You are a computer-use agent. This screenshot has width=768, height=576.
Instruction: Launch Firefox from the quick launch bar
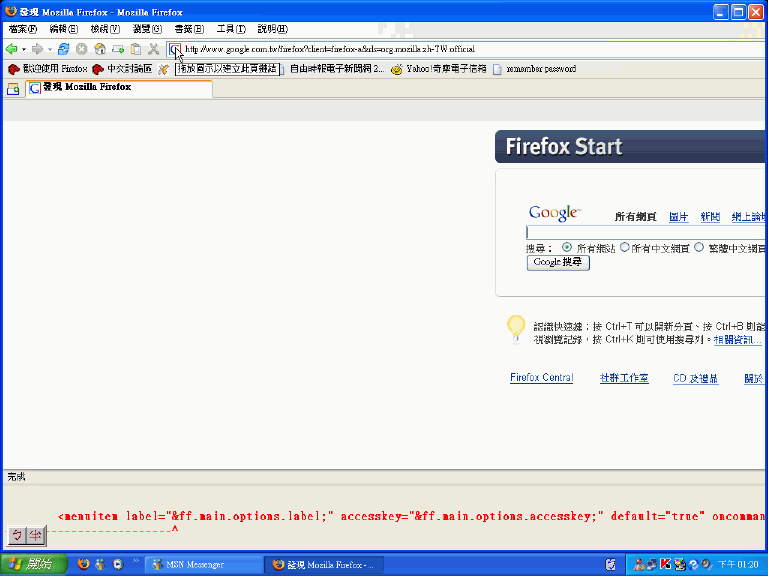[x=83, y=564]
